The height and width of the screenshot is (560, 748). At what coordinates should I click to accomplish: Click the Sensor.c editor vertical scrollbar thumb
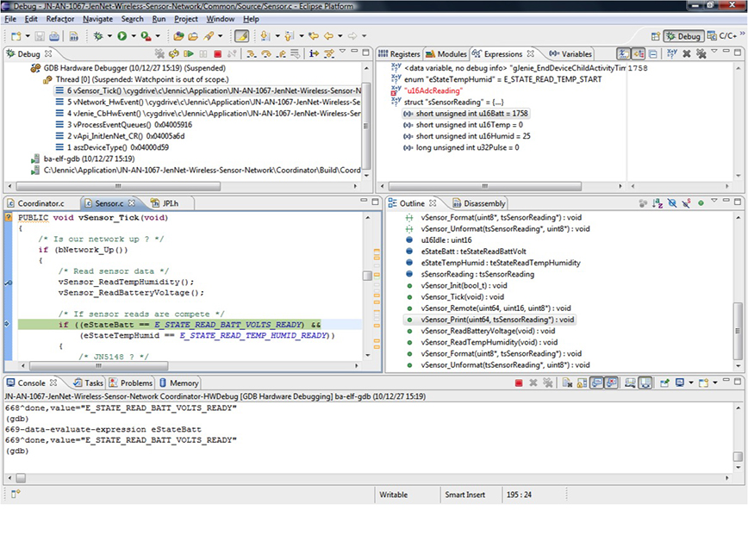[367, 276]
